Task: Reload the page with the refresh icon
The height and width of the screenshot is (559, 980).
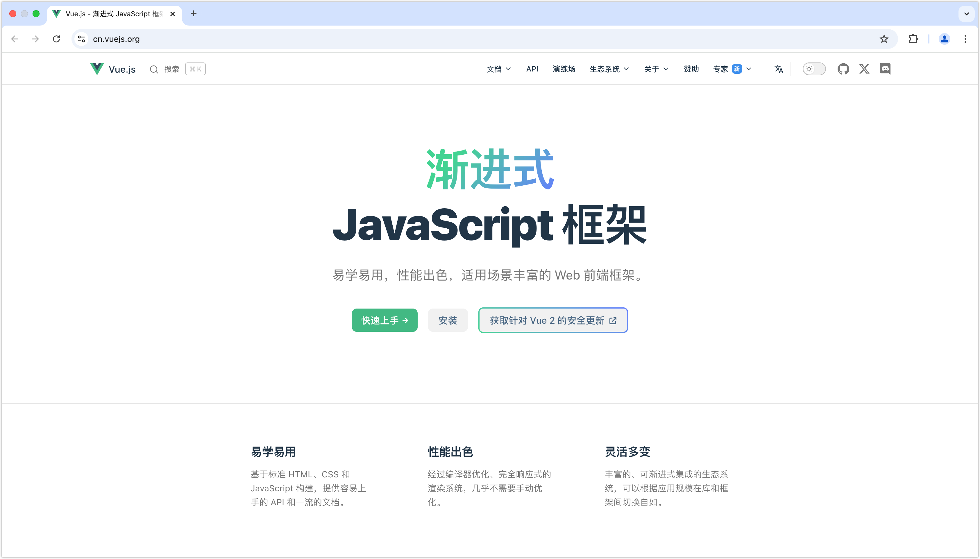Action: click(x=56, y=39)
